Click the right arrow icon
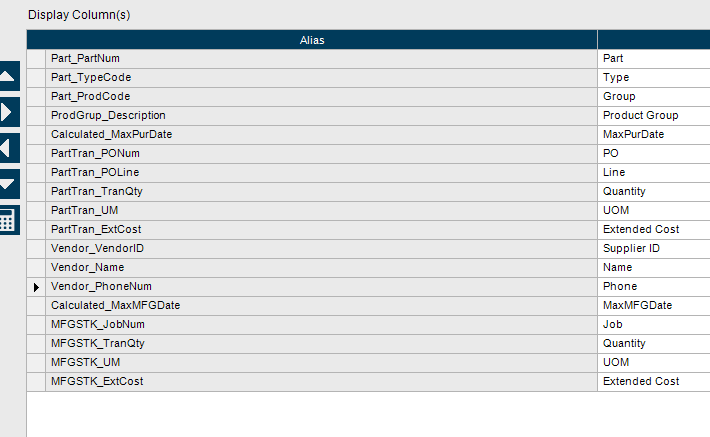The image size is (710, 437). pos(9,112)
